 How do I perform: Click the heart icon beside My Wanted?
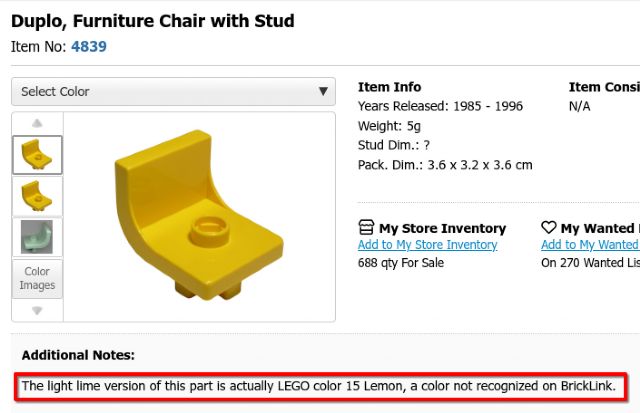tap(549, 228)
